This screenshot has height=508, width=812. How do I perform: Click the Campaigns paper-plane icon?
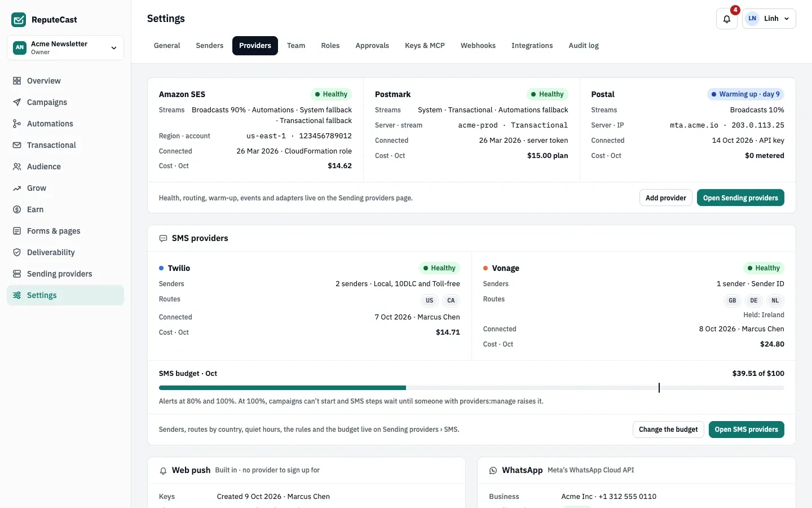pos(17,102)
